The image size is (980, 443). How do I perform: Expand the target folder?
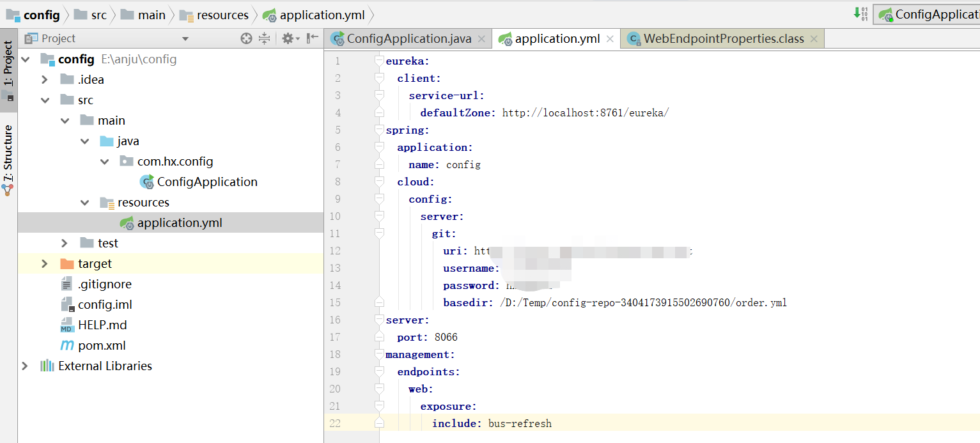pyautogui.click(x=45, y=264)
